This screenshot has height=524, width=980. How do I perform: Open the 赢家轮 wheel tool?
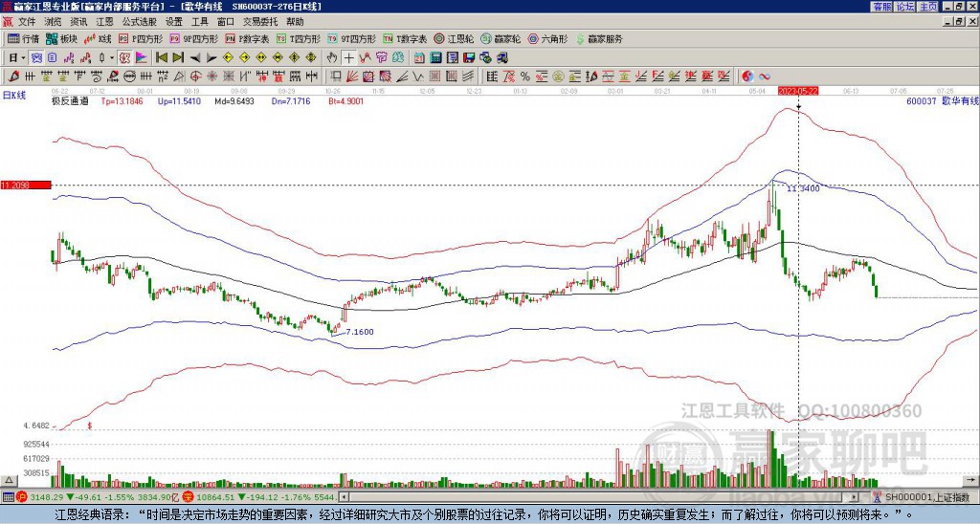point(501,38)
